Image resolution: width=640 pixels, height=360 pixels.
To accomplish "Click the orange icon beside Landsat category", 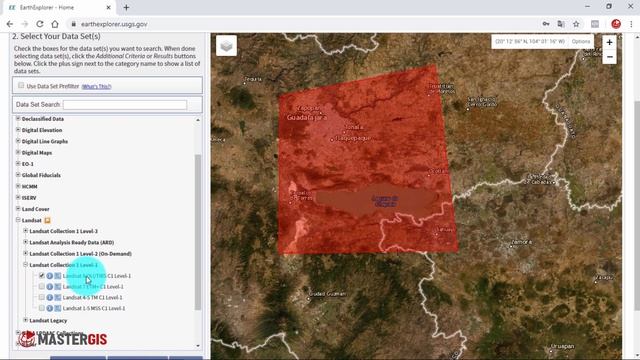I will [47, 220].
